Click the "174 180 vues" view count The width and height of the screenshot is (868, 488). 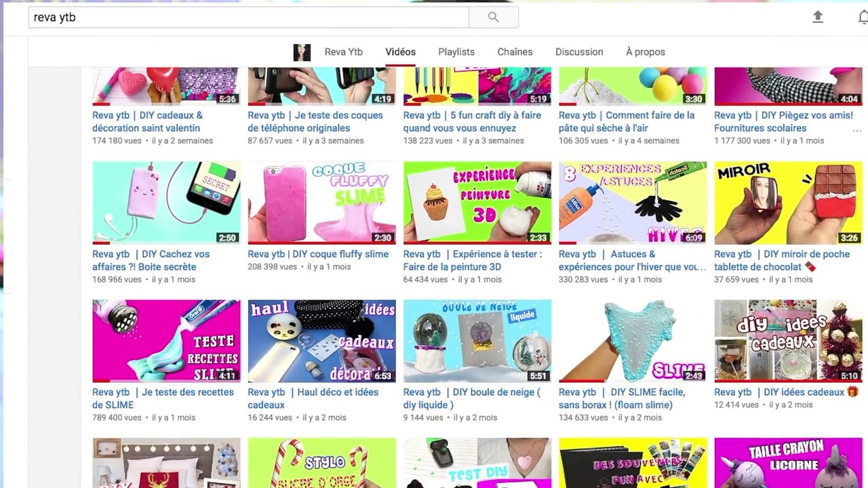pyautogui.click(x=117, y=141)
